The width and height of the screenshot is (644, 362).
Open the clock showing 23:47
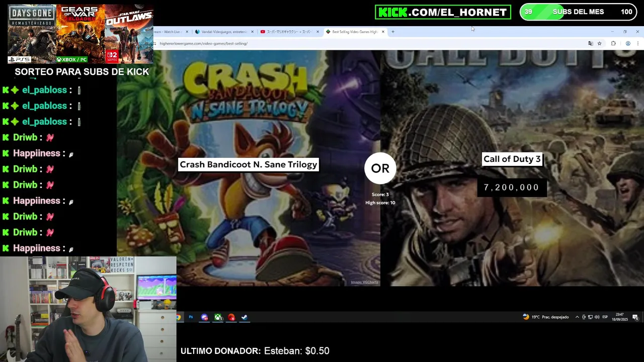620,317
